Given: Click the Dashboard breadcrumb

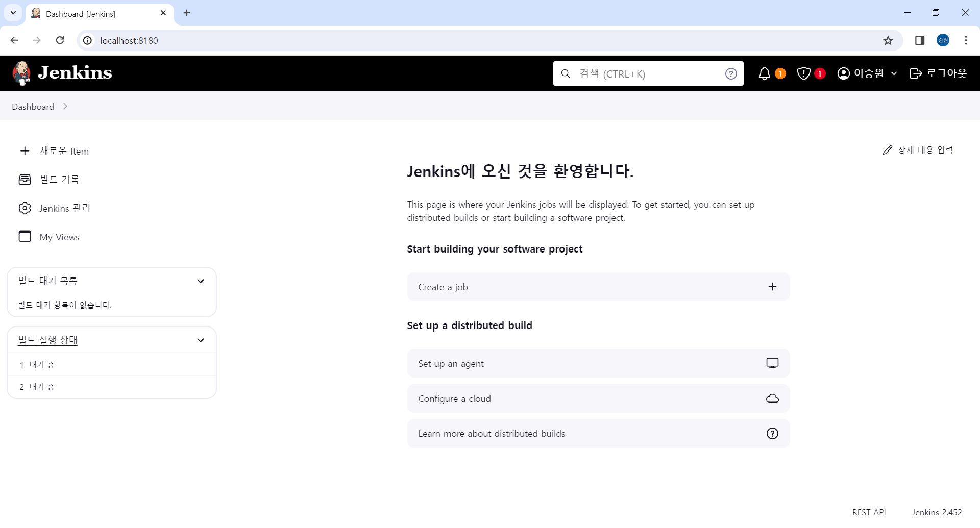Looking at the screenshot, I should coord(33,107).
